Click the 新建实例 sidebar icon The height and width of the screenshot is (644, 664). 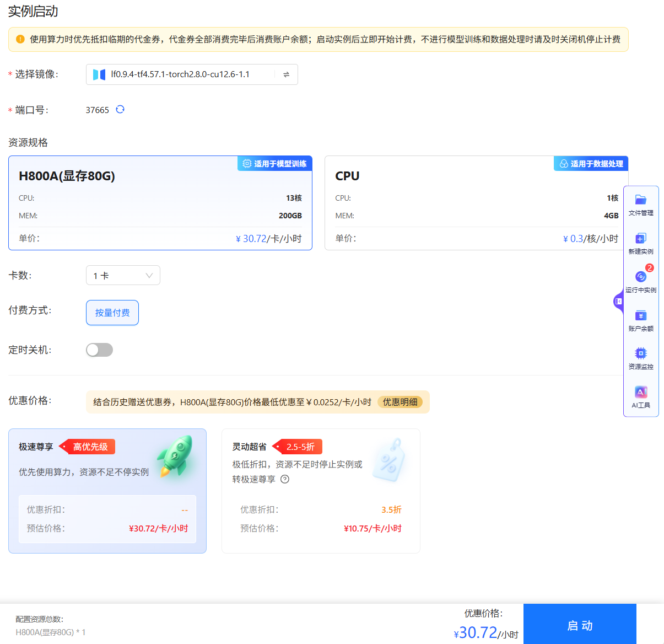[640, 243]
